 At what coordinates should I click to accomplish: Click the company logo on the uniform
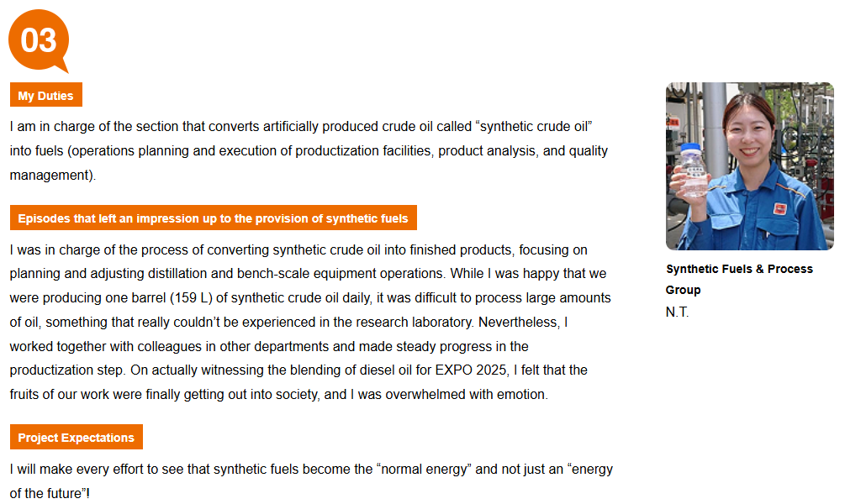[x=779, y=208]
